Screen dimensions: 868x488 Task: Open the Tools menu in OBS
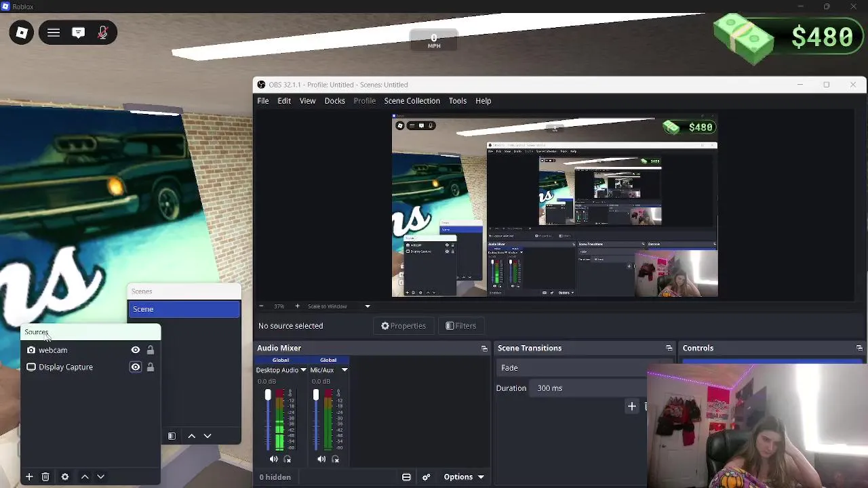pos(457,100)
